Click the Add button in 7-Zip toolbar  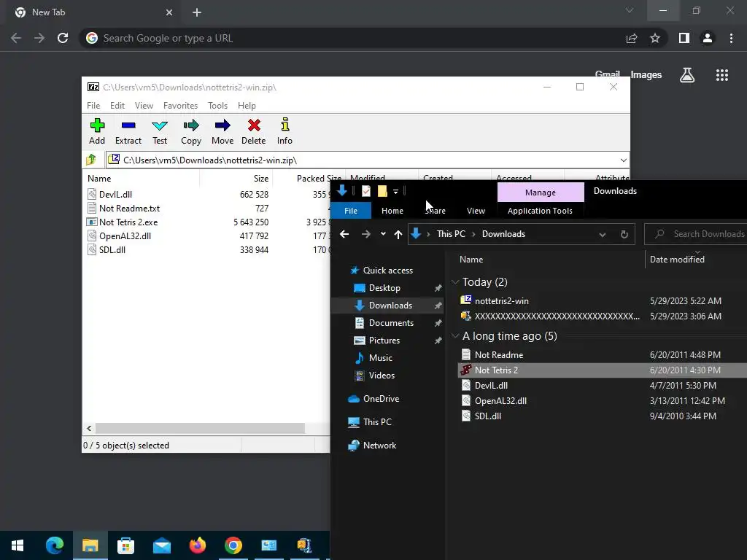[97, 131]
